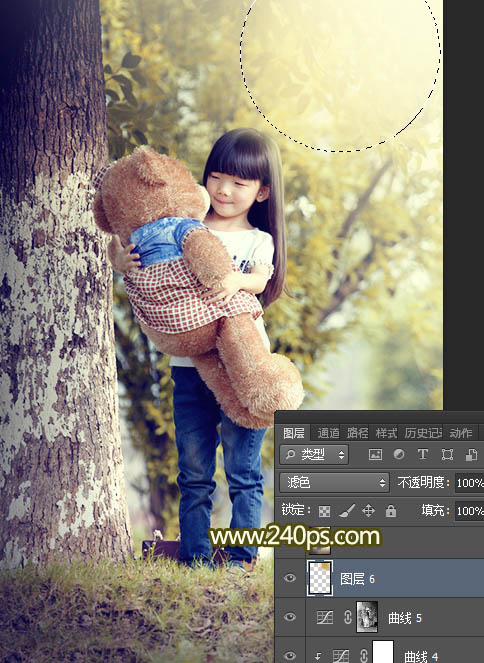Image resolution: width=484 pixels, height=663 pixels.
Task: Click the Curves adjustment icon on 曲线 5
Action: [x=325, y=618]
